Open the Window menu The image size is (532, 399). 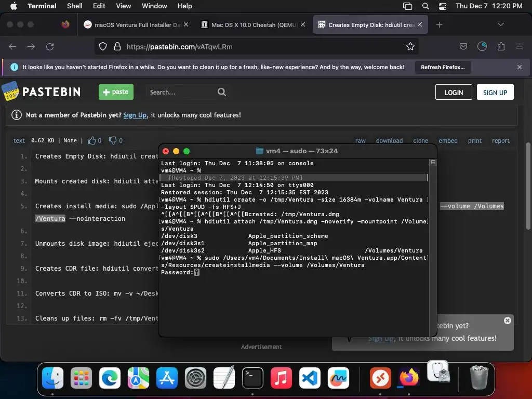pos(154,6)
